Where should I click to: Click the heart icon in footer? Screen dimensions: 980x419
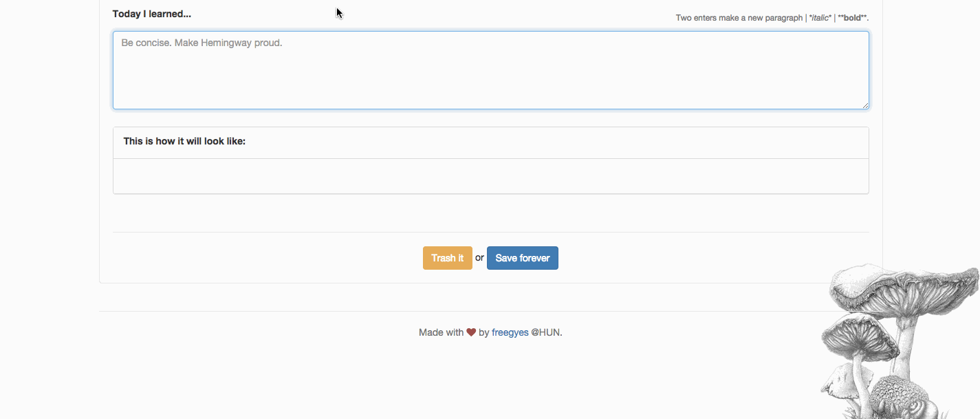coord(471,332)
